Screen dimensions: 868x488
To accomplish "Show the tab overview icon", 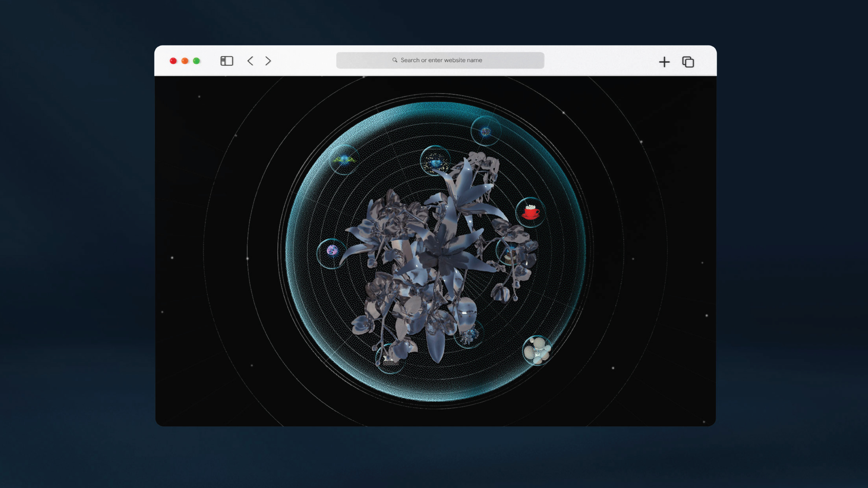I will [x=688, y=62].
